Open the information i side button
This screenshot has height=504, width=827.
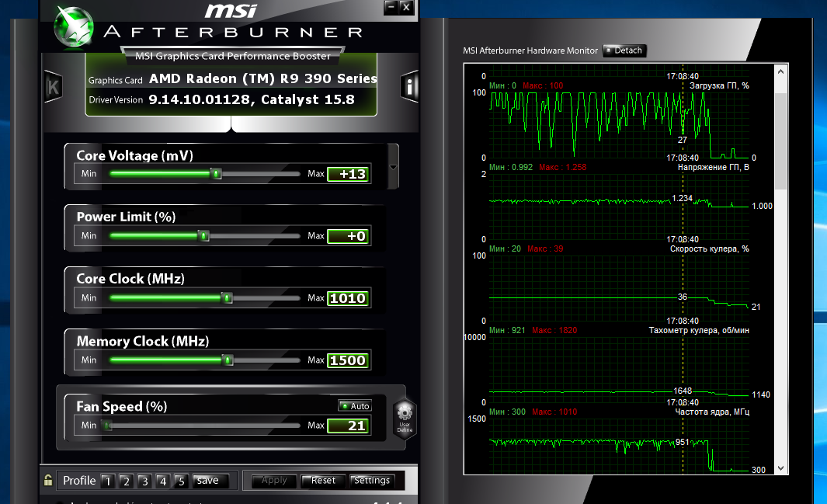[x=409, y=86]
